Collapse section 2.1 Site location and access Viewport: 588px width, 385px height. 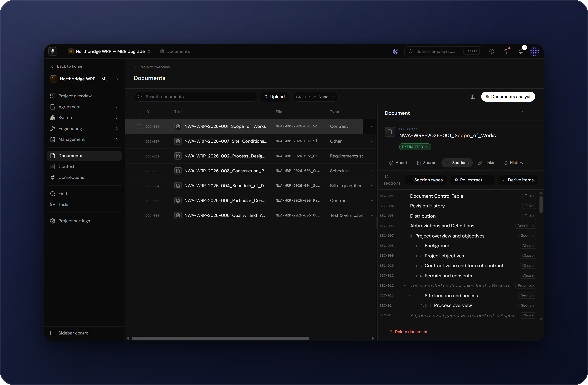(x=410, y=296)
